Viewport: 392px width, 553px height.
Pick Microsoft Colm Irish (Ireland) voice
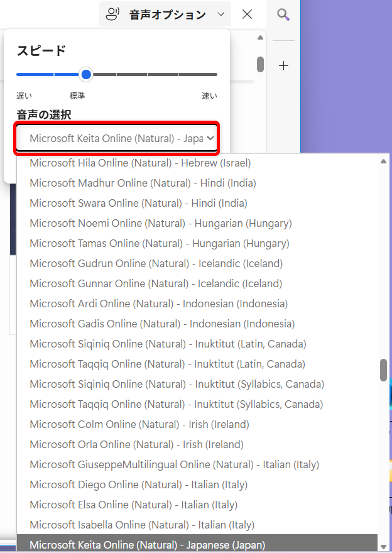(x=197, y=424)
